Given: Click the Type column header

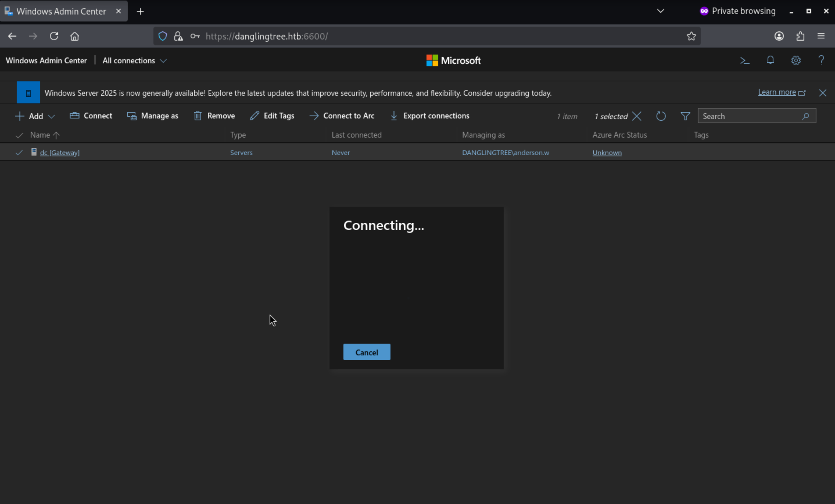Looking at the screenshot, I should coord(238,135).
